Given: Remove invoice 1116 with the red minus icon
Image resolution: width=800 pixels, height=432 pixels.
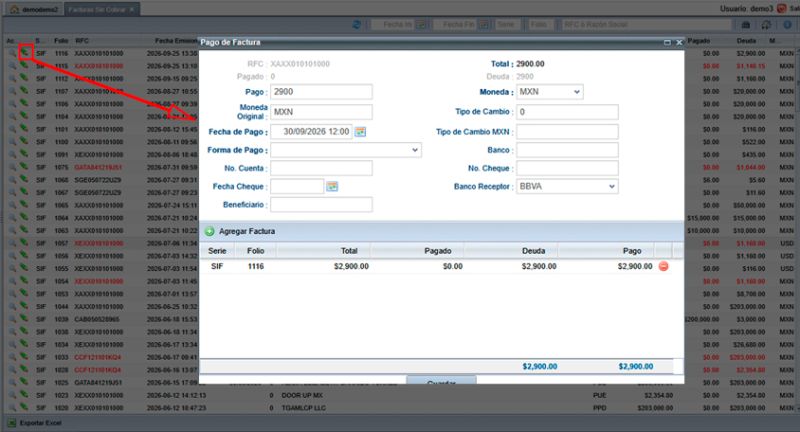Looking at the screenshot, I should pyautogui.click(x=663, y=266).
